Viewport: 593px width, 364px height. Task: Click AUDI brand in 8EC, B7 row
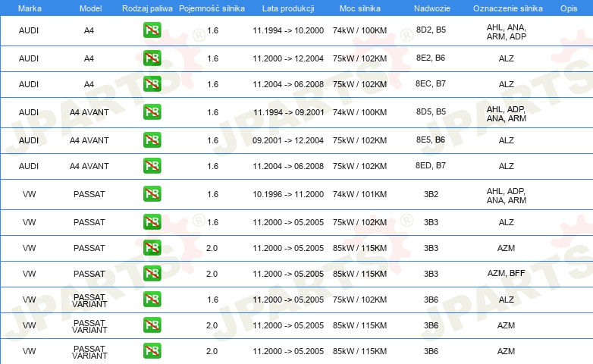point(29,84)
